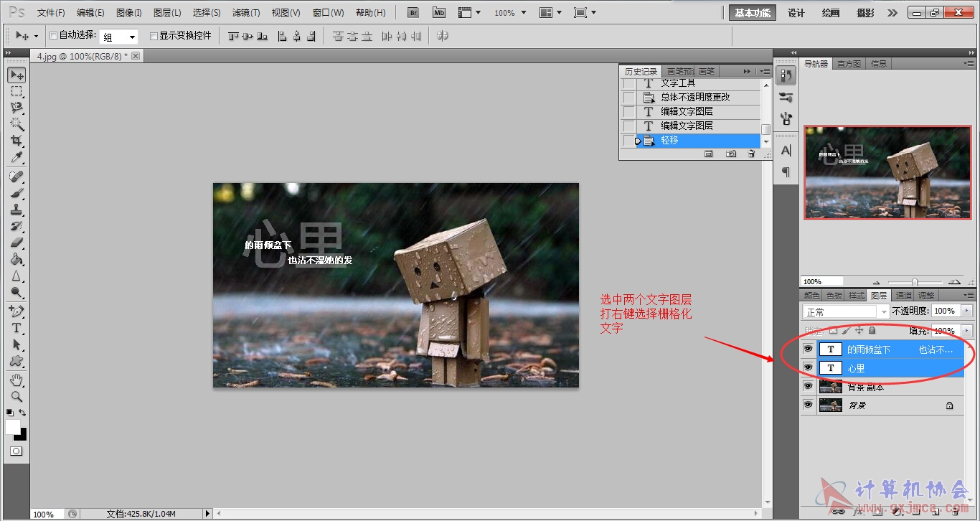Screen dimensions: 980x521
Task: Select the Paint Bucket tool
Action: [x=17, y=259]
